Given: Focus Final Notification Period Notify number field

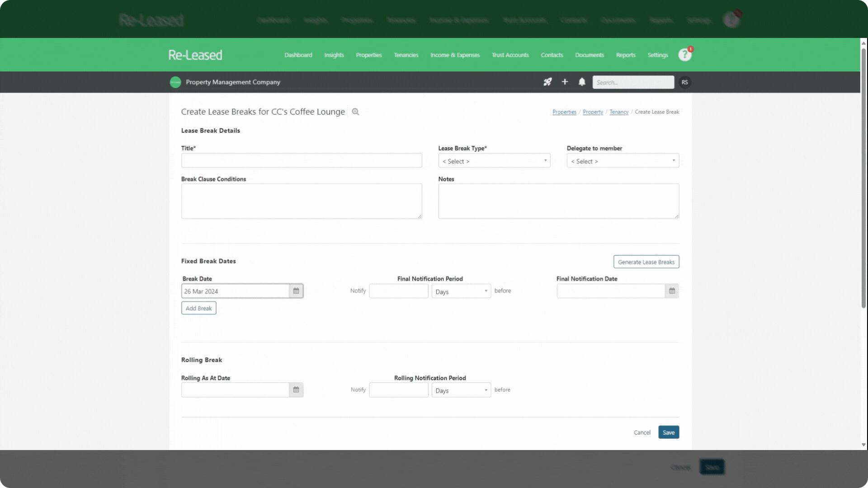Looking at the screenshot, I should click(398, 291).
